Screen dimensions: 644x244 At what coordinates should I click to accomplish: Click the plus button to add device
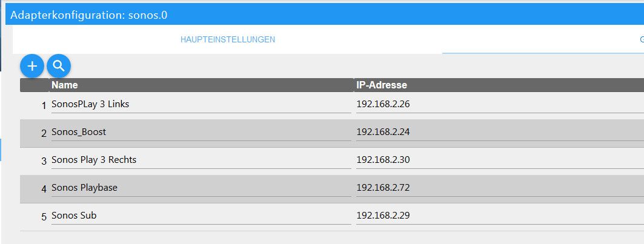(32, 66)
